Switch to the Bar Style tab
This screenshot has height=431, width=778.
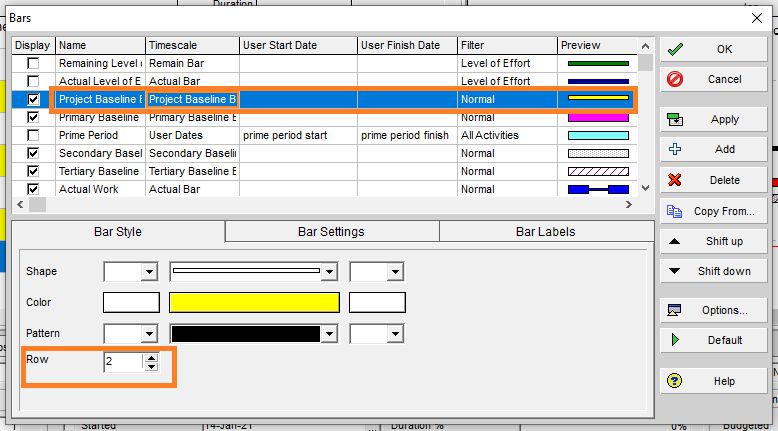(118, 232)
